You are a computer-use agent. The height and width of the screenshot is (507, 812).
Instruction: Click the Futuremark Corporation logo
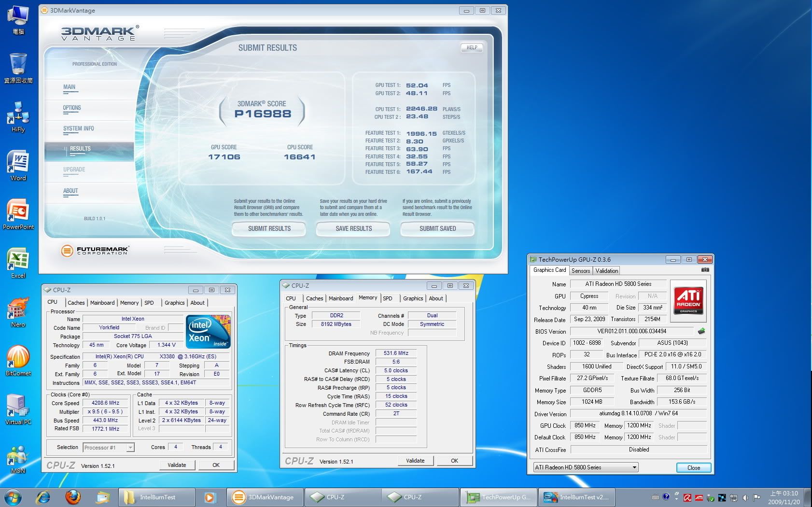[95, 251]
